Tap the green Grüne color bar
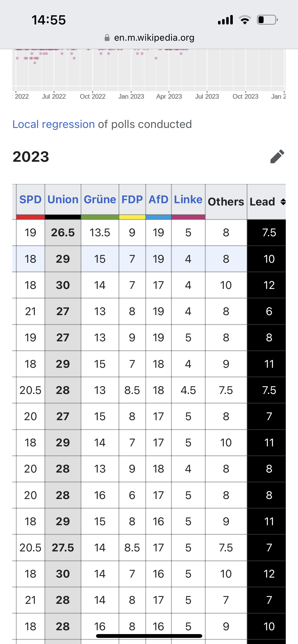This screenshot has width=298, height=644. 100,217
